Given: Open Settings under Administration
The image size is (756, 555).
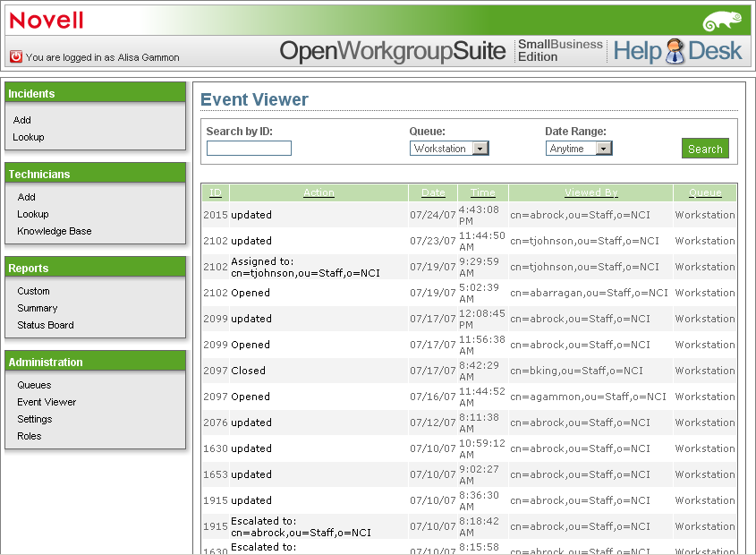Looking at the screenshot, I should point(35,419).
